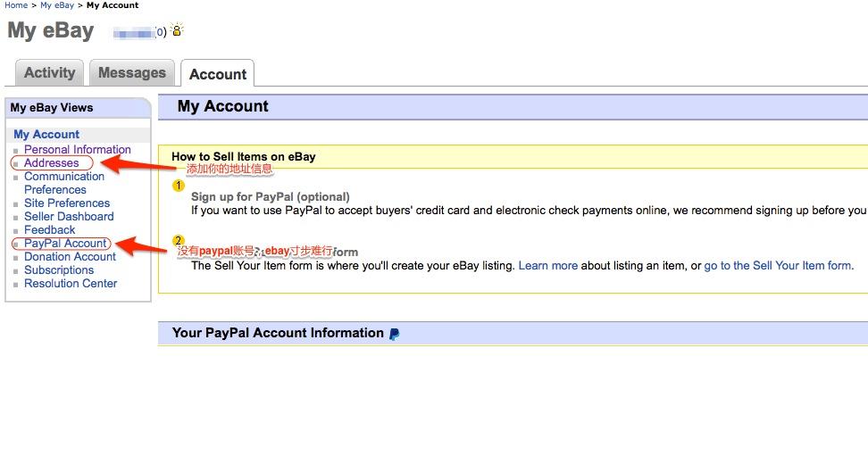
Task: Open the Addresses link
Action: click(x=52, y=162)
